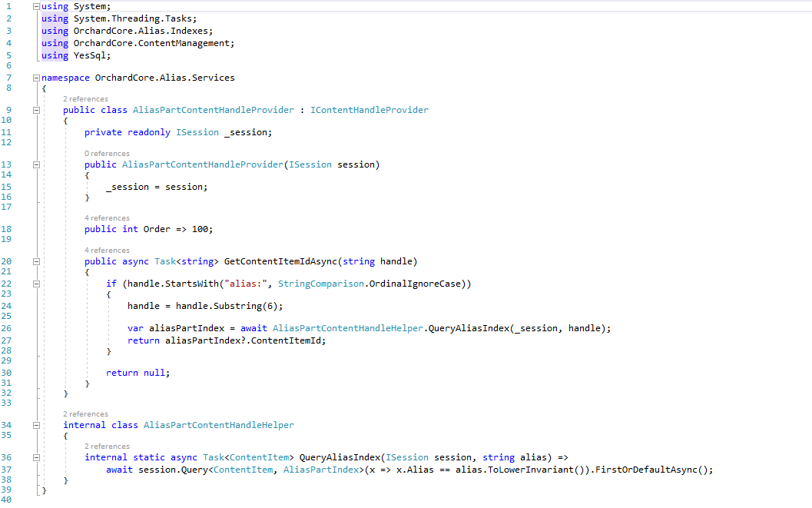Click StringComparison on line 22
The width and height of the screenshot is (812, 508).
tap(321, 284)
